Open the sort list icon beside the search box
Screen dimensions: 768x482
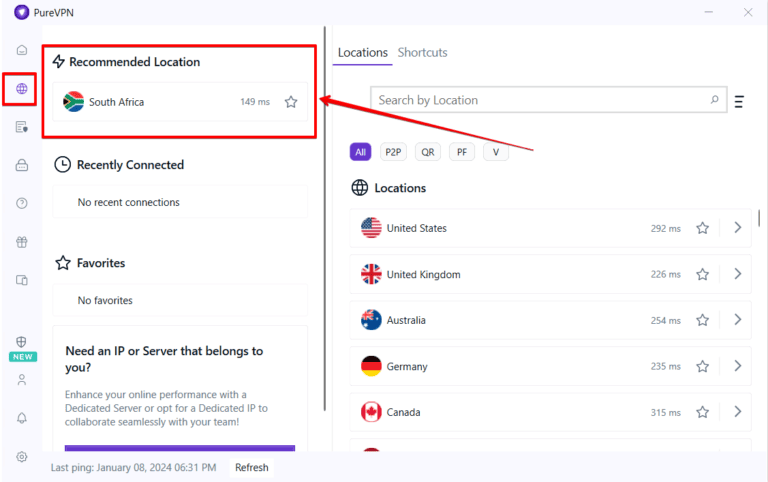pos(739,101)
